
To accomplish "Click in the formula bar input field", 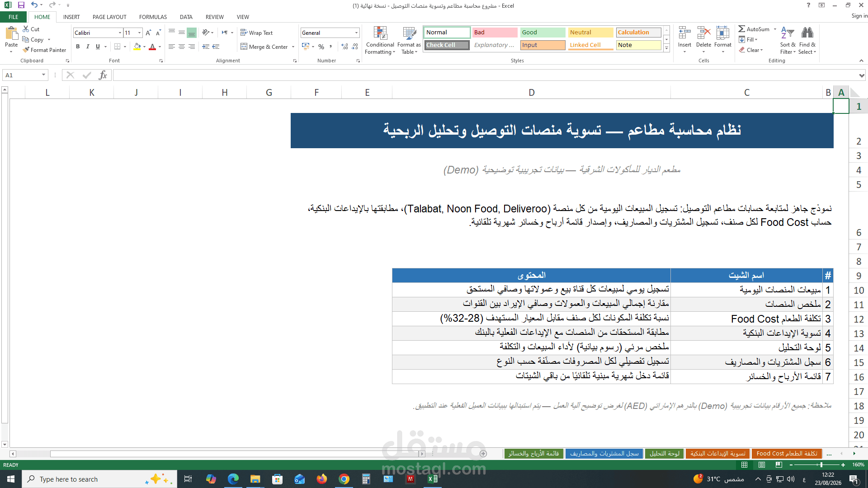I will pos(485,75).
